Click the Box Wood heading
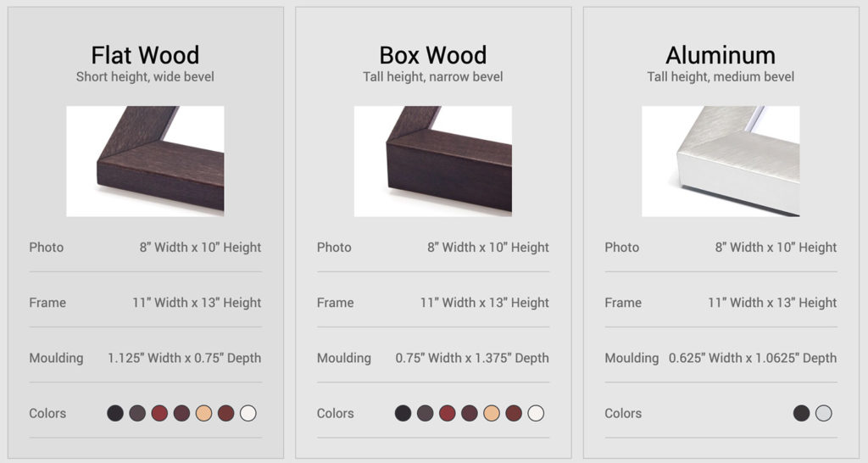The image size is (868, 463). [433, 55]
